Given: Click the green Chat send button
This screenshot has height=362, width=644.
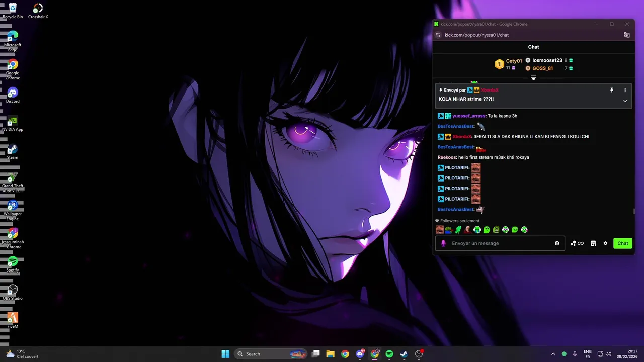Looking at the screenshot, I should 623,243.
